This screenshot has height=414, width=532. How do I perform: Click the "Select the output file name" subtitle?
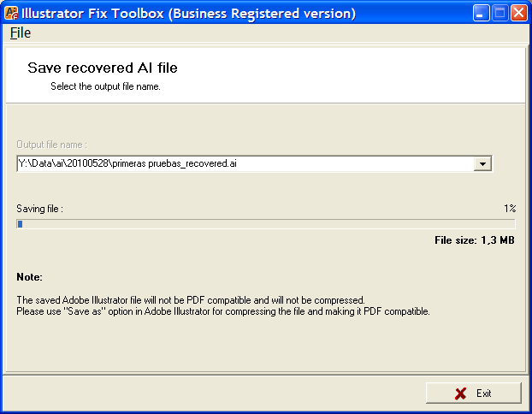105,86
